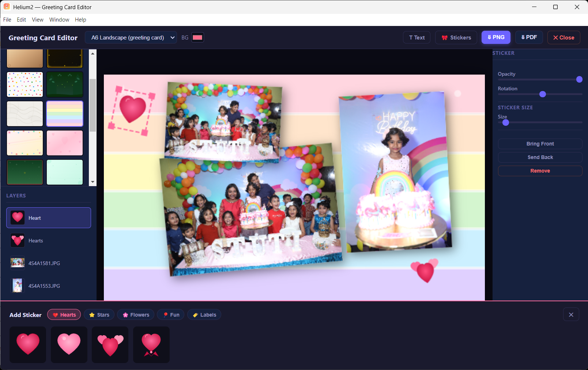
Task: Open the Stickers panel from the toolbar
Action: coord(456,37)
